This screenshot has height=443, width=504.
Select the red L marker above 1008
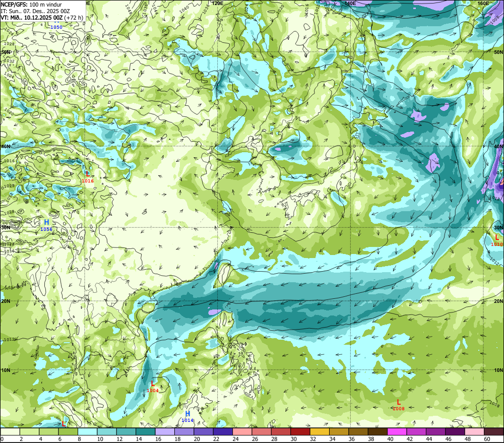pos(399,402)
